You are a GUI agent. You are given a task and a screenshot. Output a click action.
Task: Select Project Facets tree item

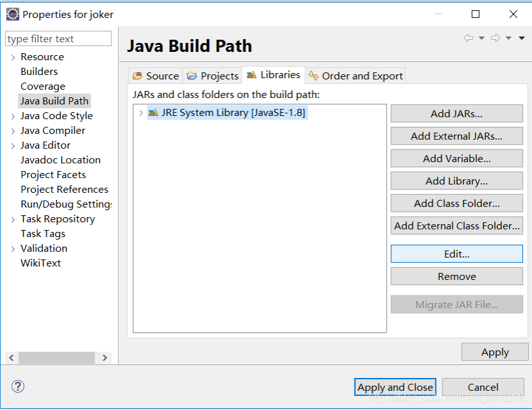pos(53,175)
